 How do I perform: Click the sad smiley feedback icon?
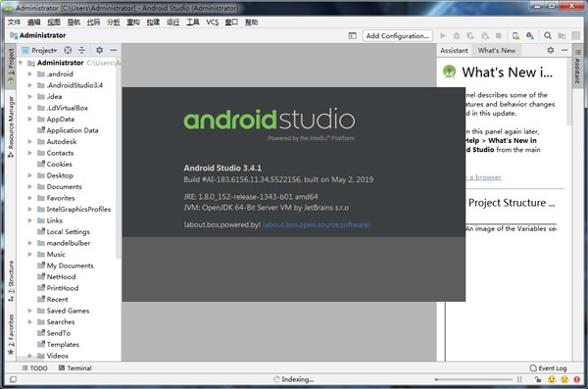(564, 379)
